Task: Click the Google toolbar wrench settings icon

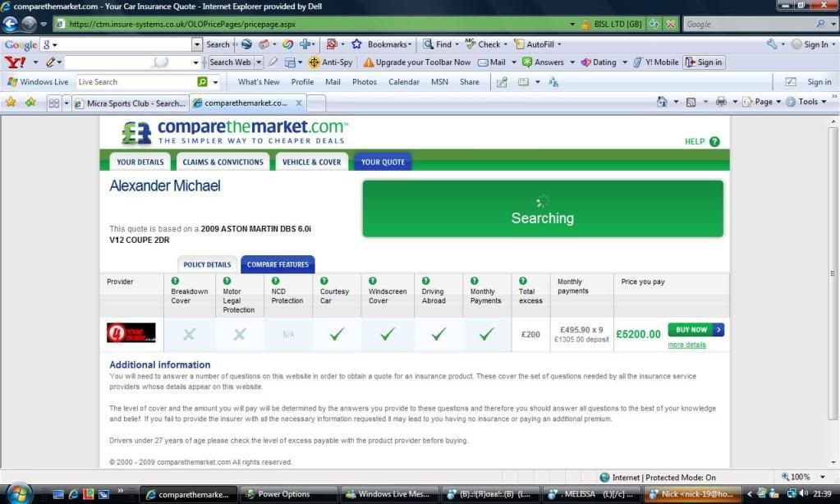Action: [x=772, y=44]
